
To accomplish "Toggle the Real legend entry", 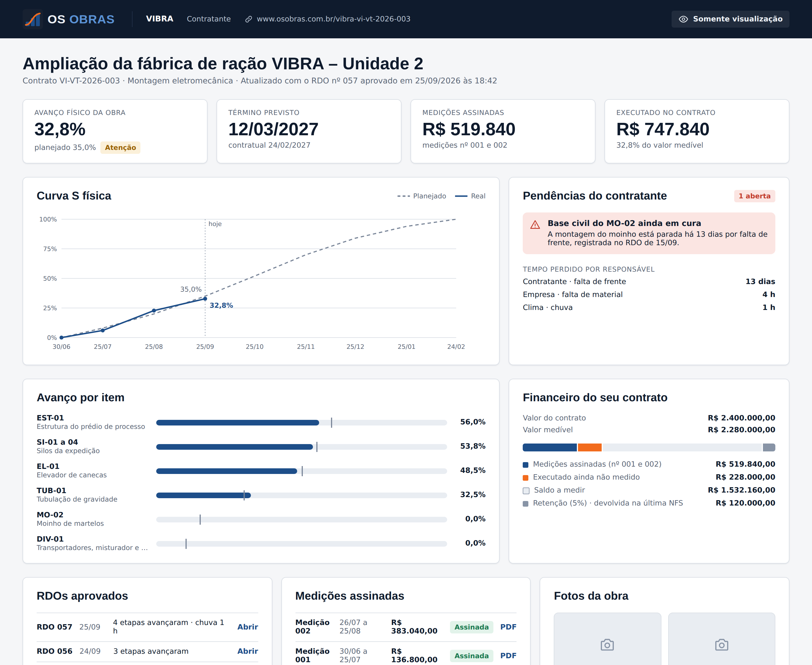I will 470,196.
